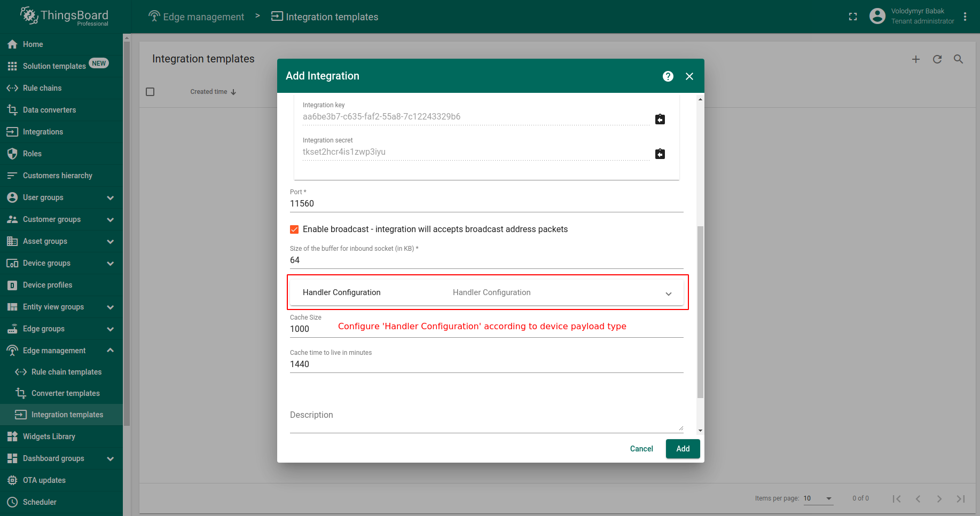The image size is (980, 516).
Task: Cancel adding the integration
Action: (x=641, y=449)
